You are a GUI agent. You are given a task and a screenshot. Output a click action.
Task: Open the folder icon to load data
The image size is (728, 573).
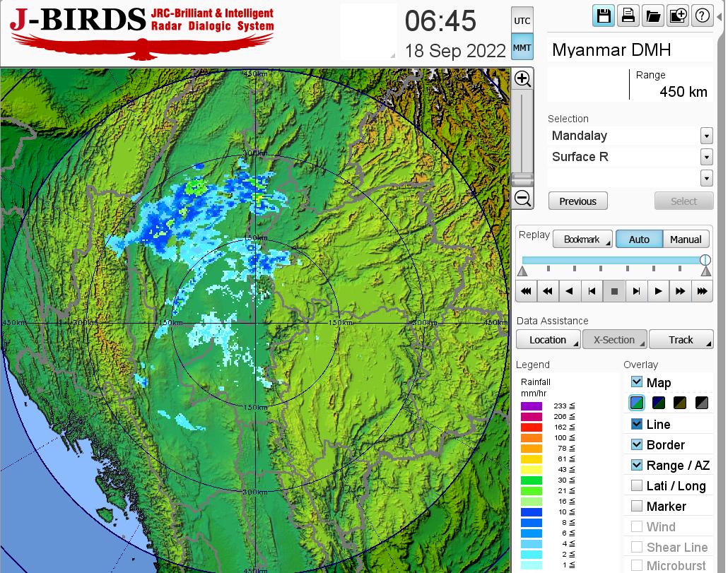652,16
